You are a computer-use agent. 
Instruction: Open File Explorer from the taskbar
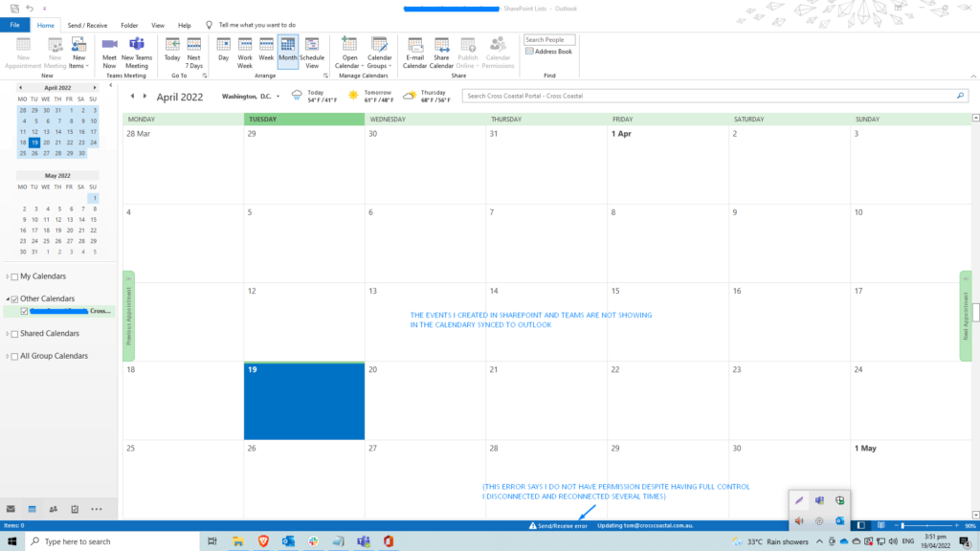(238, 541)
